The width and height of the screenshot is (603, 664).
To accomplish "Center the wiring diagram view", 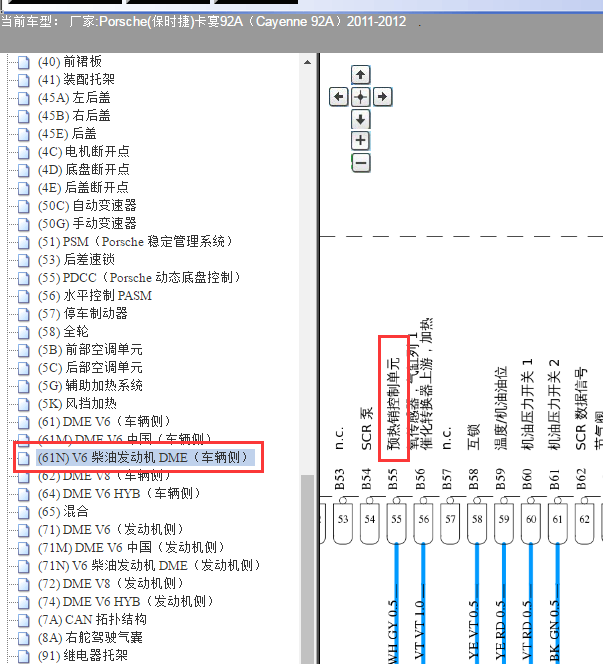I will 360,97.
